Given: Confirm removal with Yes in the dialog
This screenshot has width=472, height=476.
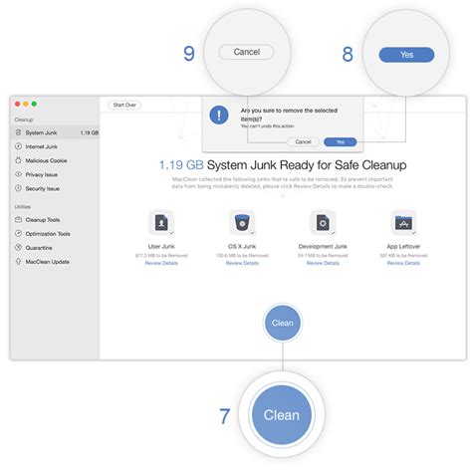Looking at the screenshot, I should pyautogui.click(x=341, y=141).
